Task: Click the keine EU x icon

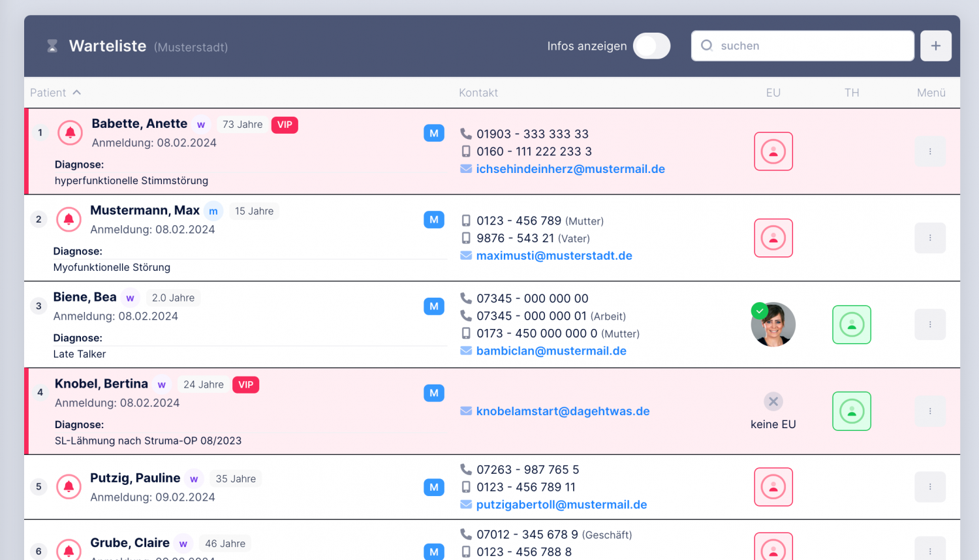Action: coord(773,401)
